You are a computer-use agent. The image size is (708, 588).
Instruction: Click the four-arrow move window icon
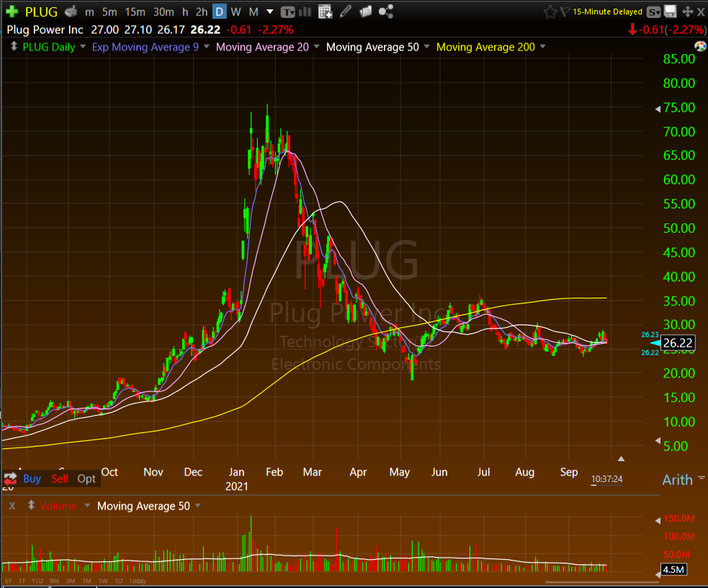(687, 12)
